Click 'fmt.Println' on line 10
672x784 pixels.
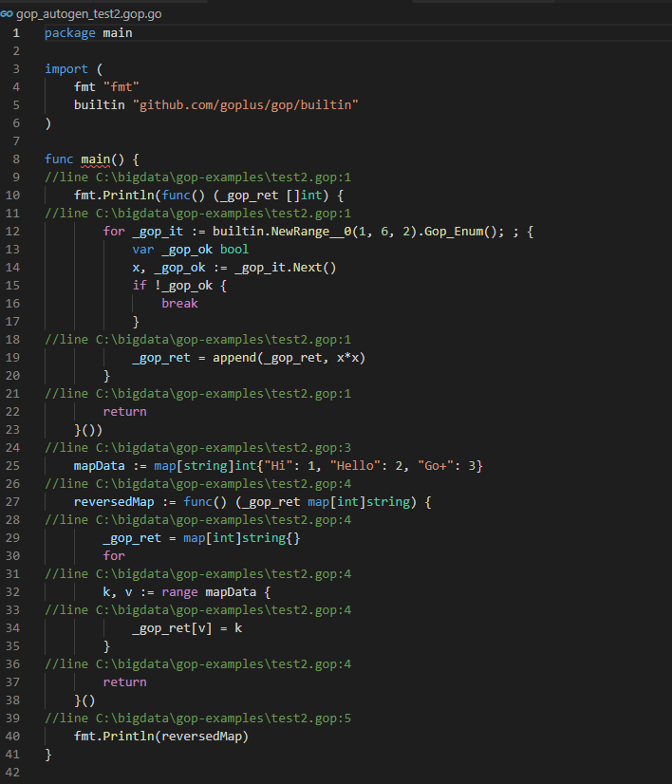[x=114, y=196]
